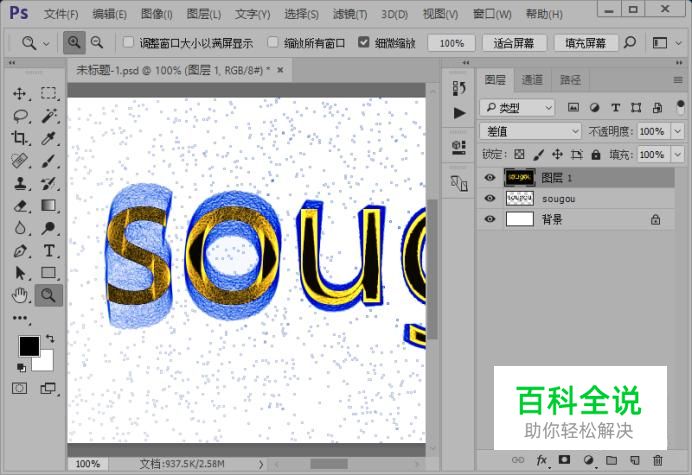The image size is (692, 475).
Task: Select the Move tool
Action: click(x=19, y=94)
